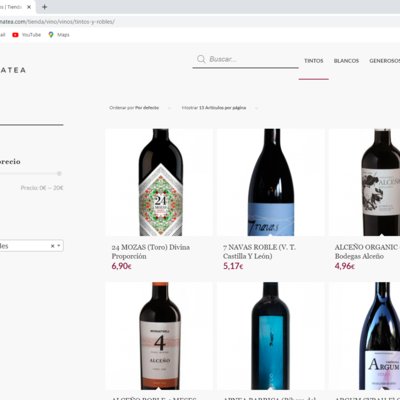Open the GENEROSOS menu item
The image size is (400, 400).
tap(385, 61)
